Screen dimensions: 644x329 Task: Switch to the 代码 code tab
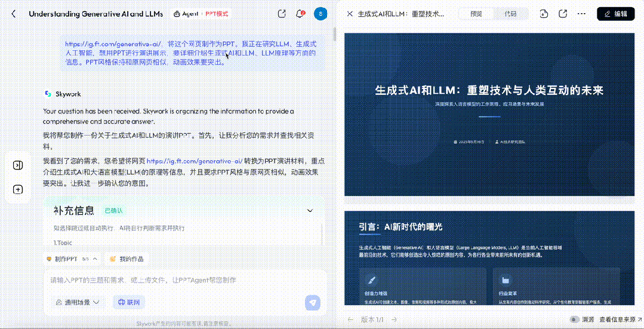click(x=510, y=14)
